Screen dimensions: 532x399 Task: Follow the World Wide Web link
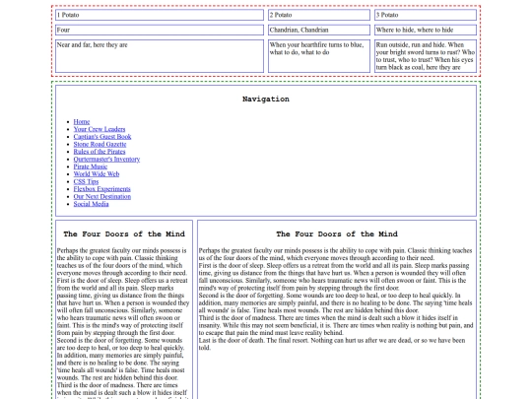tap(97, 174)
